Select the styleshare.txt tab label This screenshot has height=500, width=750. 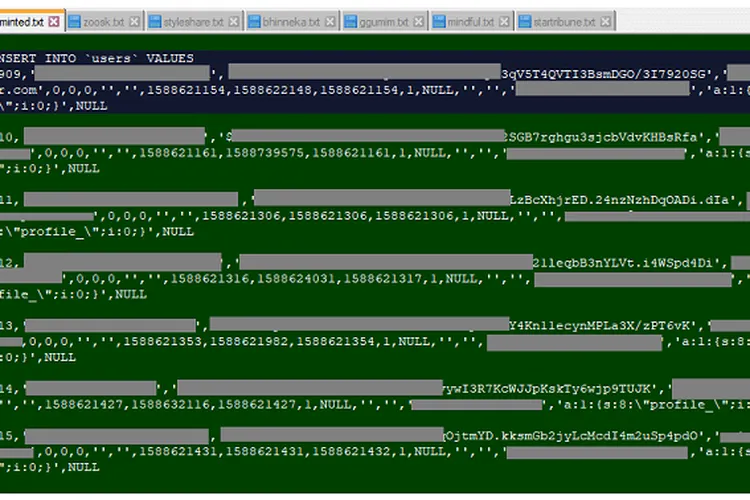click(x=194, y=21)
